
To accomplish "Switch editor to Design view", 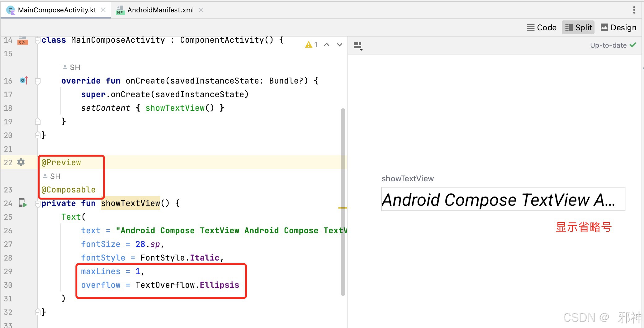I will pyautogui.click(x=618, y=28).
